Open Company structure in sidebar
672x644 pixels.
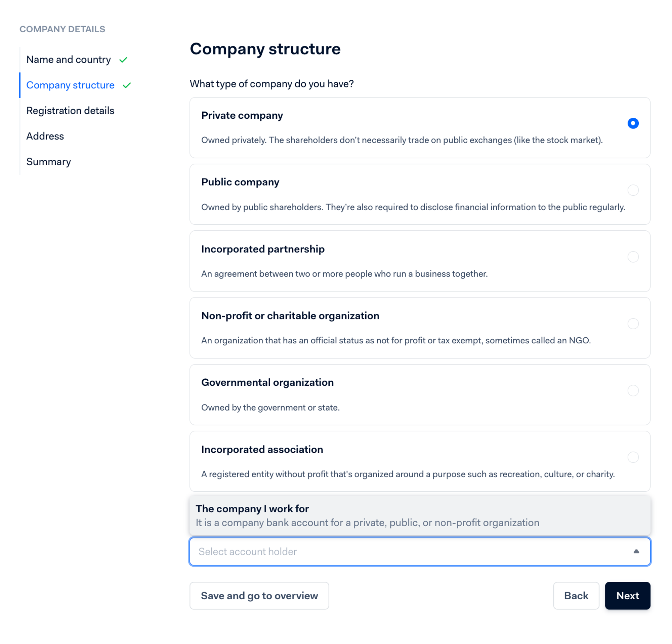(70, 85)
